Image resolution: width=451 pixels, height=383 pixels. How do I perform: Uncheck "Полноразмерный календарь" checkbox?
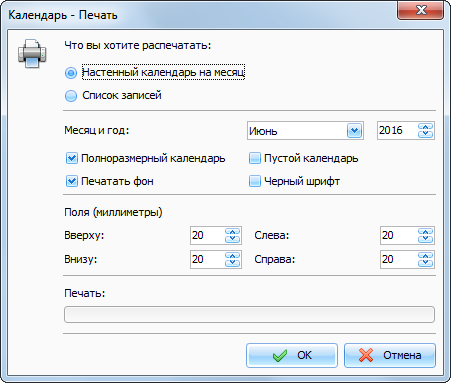(72, 158)
